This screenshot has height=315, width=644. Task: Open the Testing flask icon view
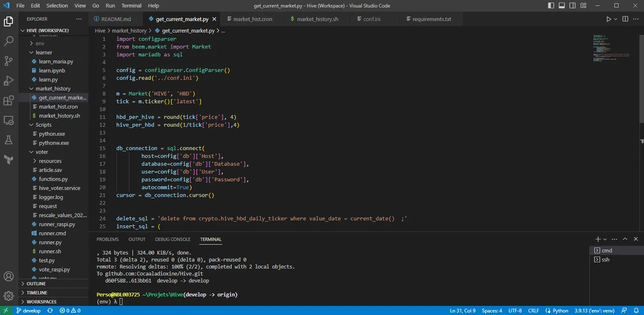(9, 140)
